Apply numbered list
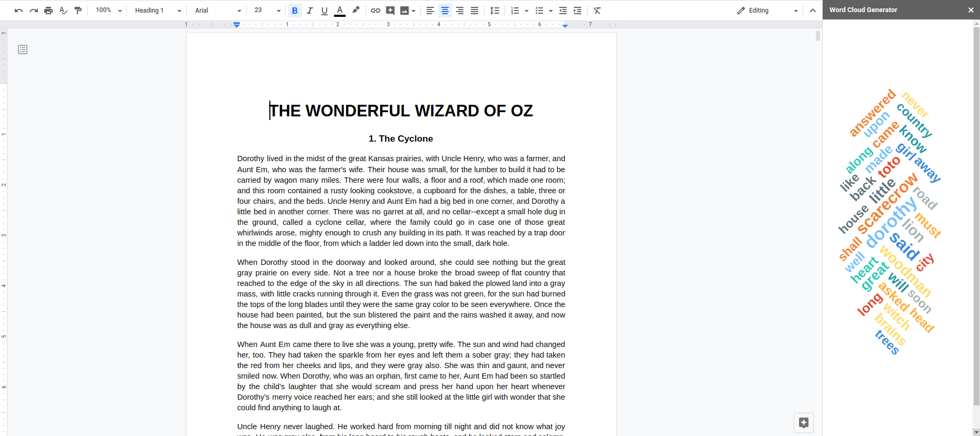980x436 pixels. (515, 11)
